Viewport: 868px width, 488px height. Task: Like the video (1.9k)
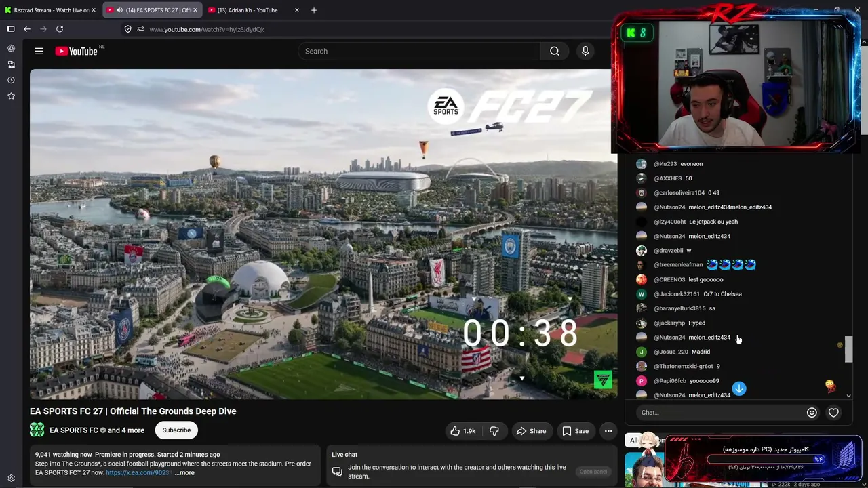tap(463, 431)
